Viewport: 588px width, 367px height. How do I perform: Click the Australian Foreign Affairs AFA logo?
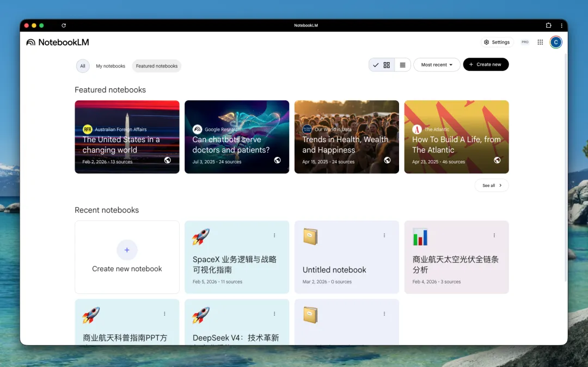(x=87, y=130)
